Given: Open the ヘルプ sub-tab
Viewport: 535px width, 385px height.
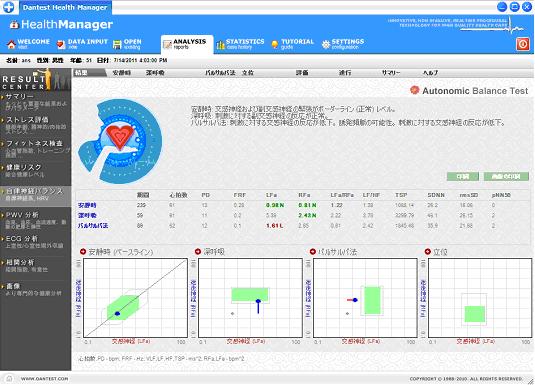Looking at the screenshot, I should (430, 73).
